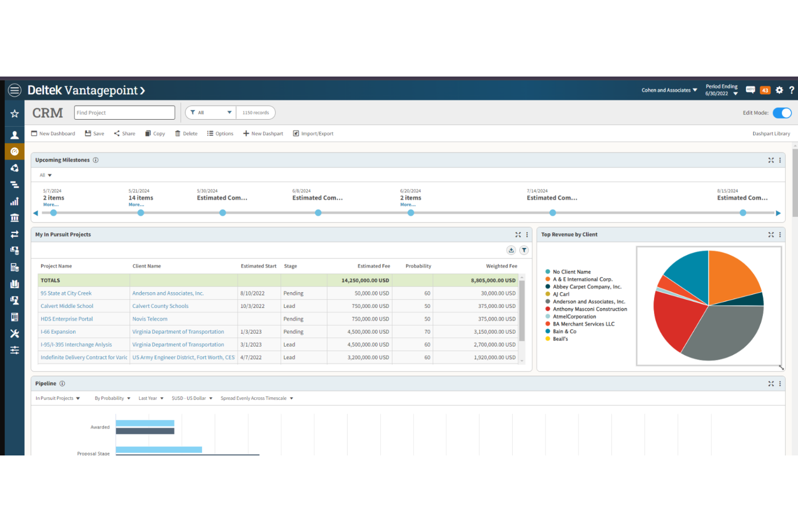Open My In Pursuit Projects options menu
This screenshot has height=532, width=798.
[527, 234]
